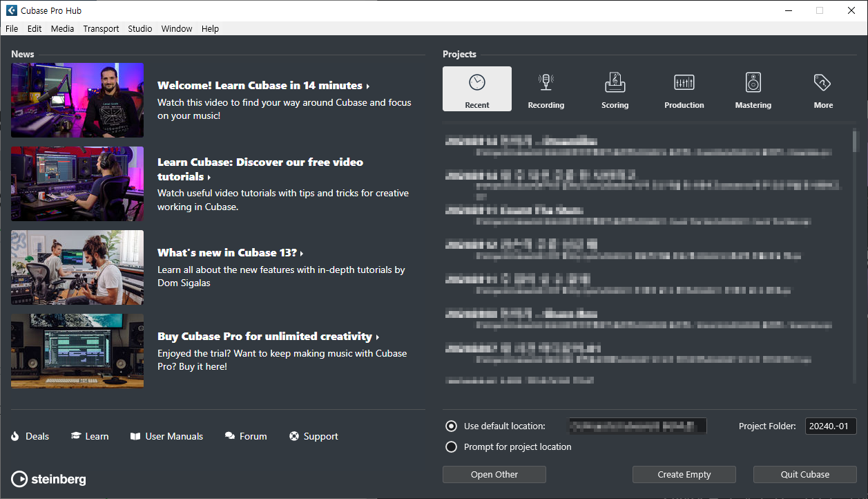Click the Create Empty button
Image resolution: width=868 pixels, height=499 pixels.
(684, 474)
